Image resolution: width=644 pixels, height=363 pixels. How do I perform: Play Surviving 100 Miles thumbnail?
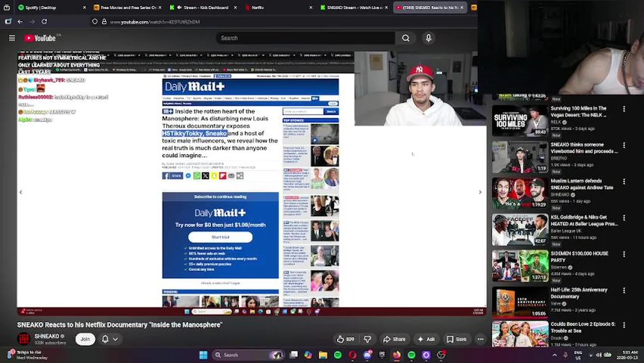click(520, 121)
